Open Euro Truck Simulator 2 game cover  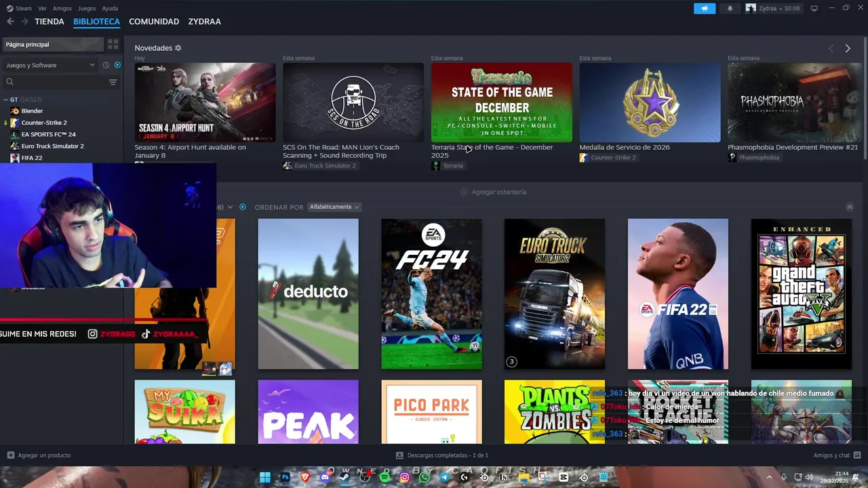555,294
